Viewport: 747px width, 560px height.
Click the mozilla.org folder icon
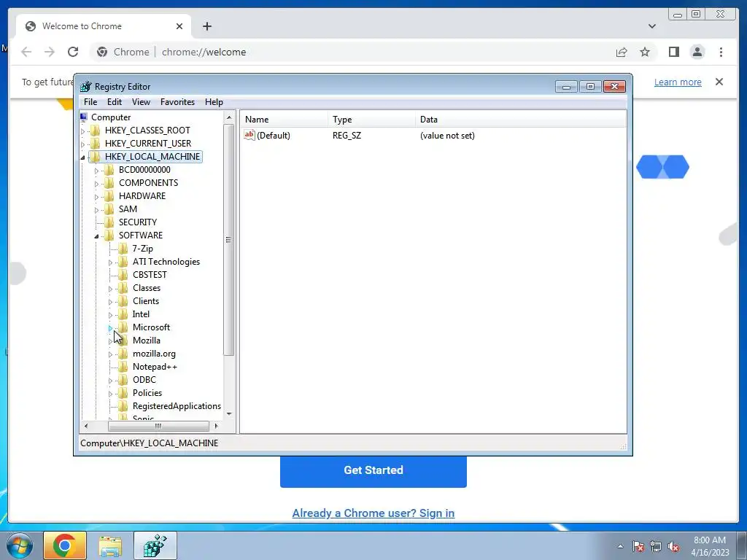(x=123, y=354)
